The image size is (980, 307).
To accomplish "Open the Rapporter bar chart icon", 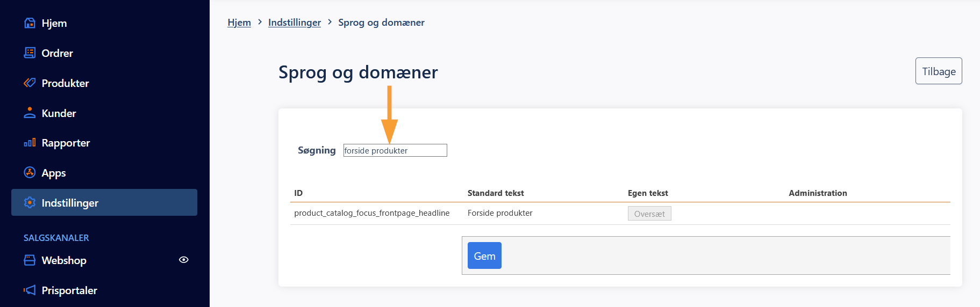I will [30, 143].
